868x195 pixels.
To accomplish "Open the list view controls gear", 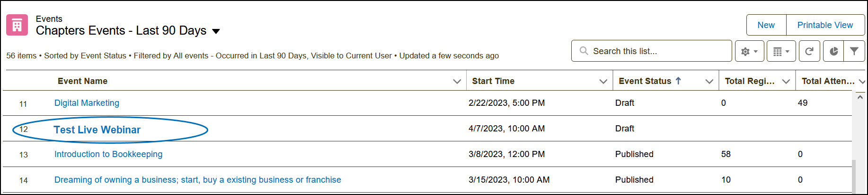I will [x=749, y=51].
